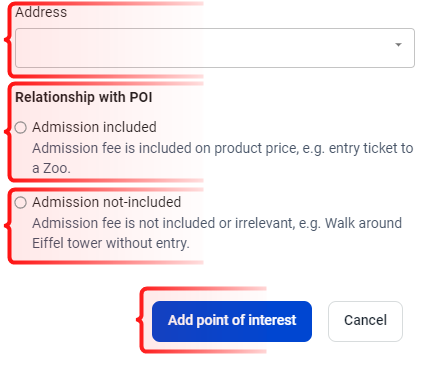
Task: Open the Address combo box
Action: click(x=215, y=48)
